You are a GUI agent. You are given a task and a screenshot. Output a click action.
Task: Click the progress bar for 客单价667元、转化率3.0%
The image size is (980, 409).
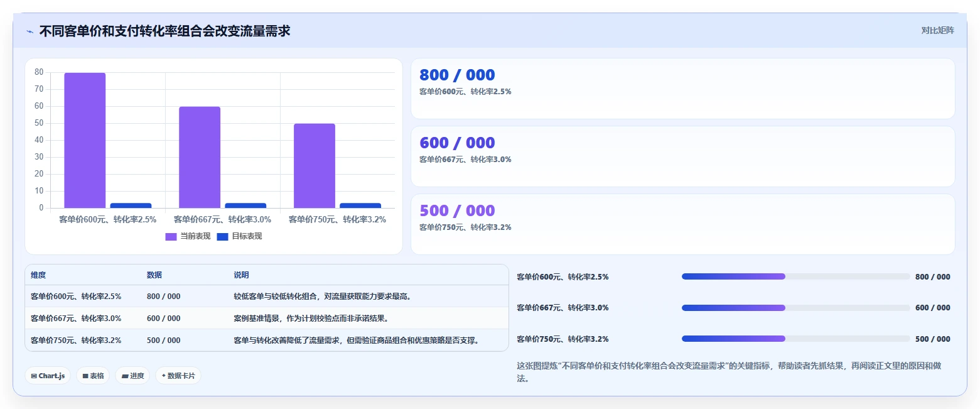[796, 308]
